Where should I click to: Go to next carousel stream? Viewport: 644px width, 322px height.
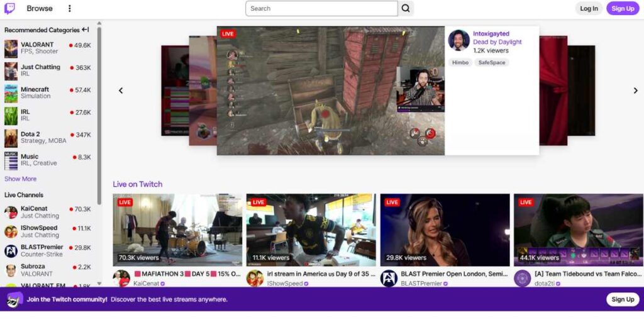[635, 91]
